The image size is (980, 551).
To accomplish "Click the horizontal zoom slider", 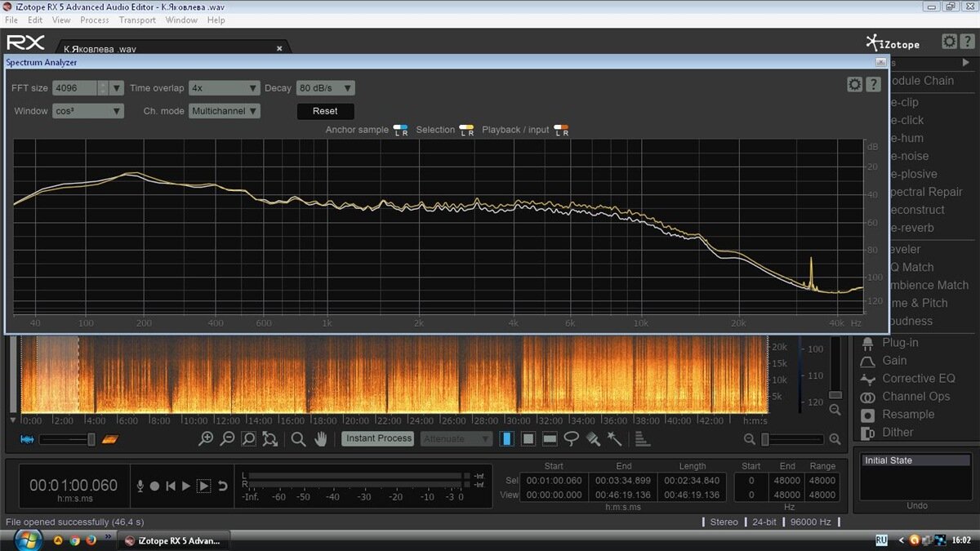I will (x=792, y=439).
